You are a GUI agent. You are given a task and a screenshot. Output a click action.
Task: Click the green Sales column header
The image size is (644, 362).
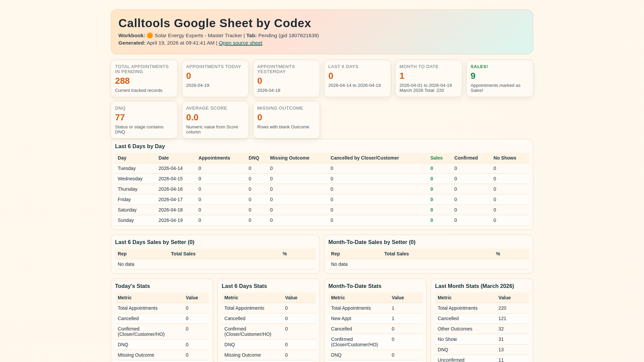436,158
